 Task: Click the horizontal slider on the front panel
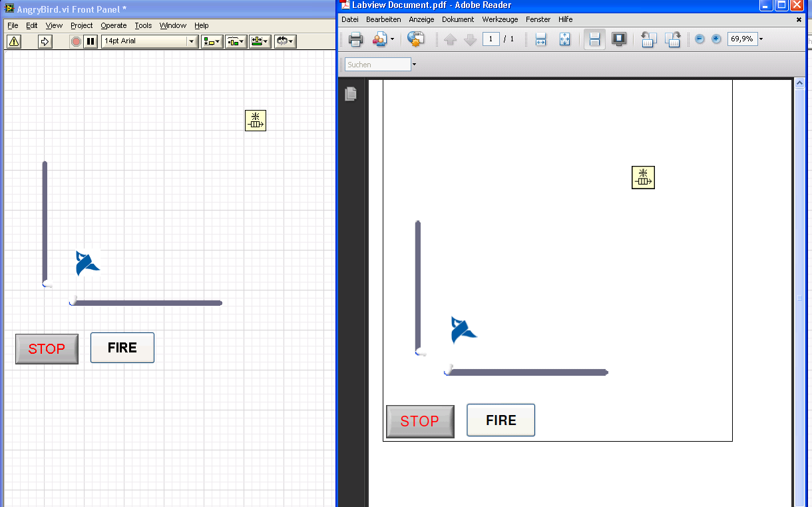tap(146, 303)
